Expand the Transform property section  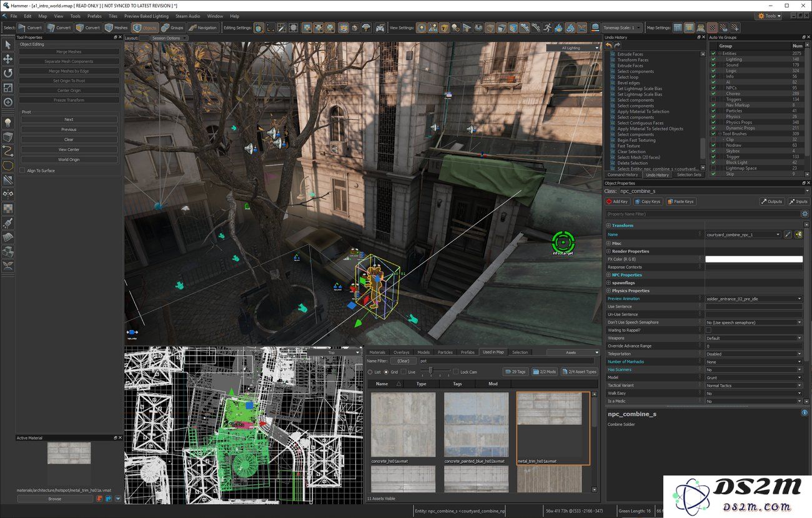tap(609, 226)
